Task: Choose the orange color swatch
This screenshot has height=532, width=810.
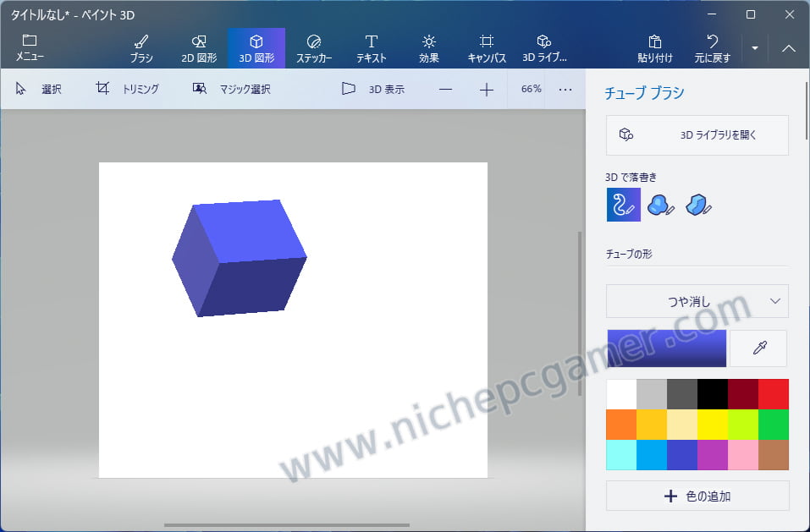Action: point(621,425)
